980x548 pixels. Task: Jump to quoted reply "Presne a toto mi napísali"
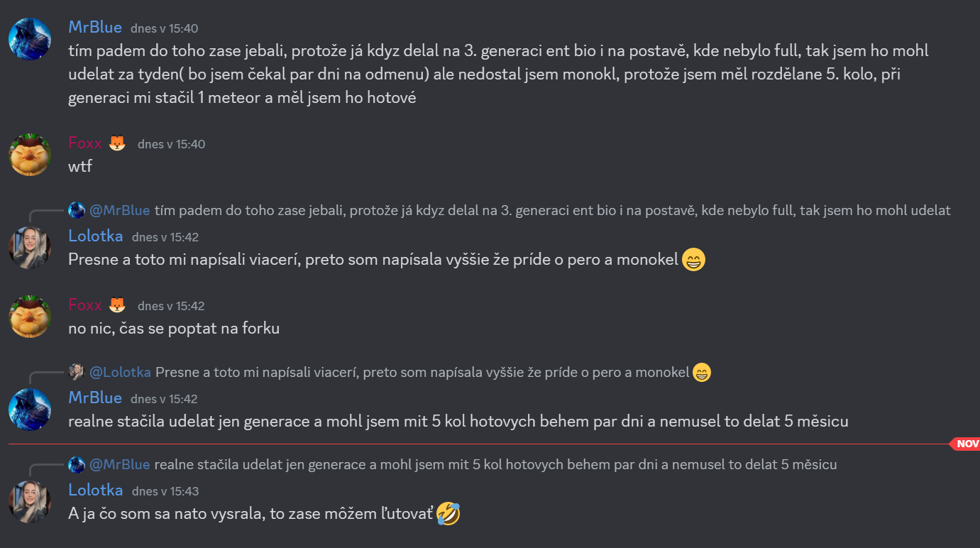[x=422, y=372]
